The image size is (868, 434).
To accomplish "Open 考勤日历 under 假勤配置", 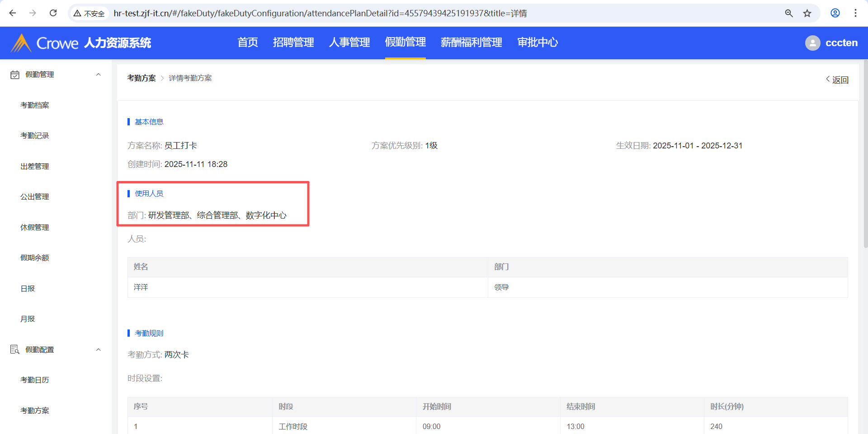I will [x=35, y=380].
